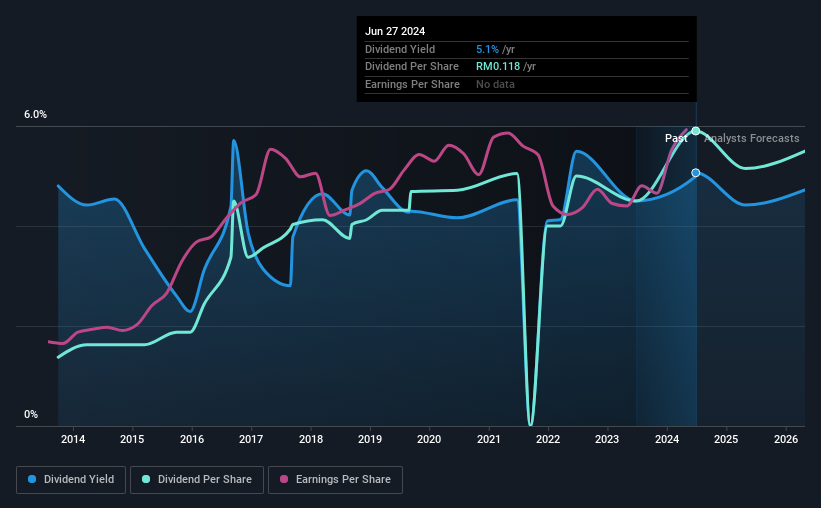821x508 pixels.
Task: Click the 2017 x-axis year label
Action: (251, 439)
